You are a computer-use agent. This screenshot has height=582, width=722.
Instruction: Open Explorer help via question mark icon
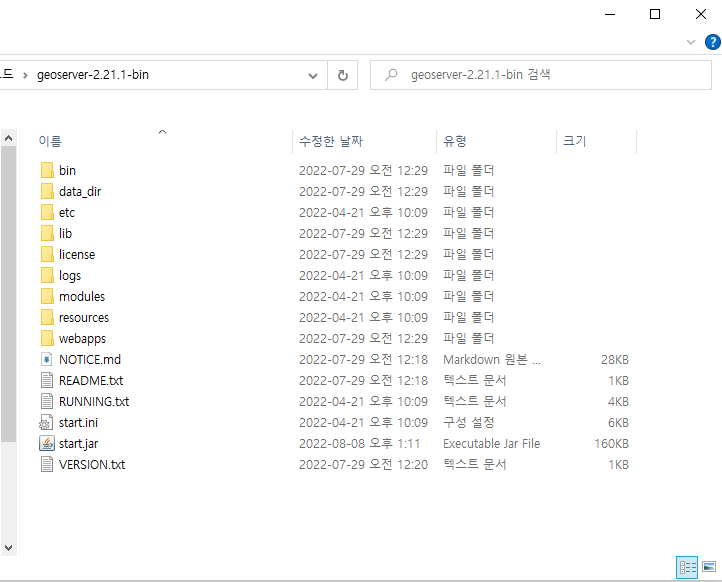point(712,42)
